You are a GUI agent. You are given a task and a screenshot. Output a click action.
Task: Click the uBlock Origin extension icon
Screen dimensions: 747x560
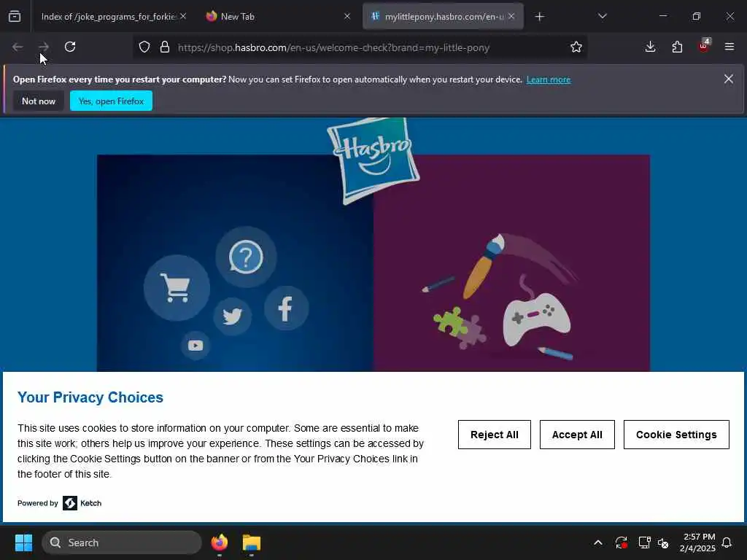704,46
